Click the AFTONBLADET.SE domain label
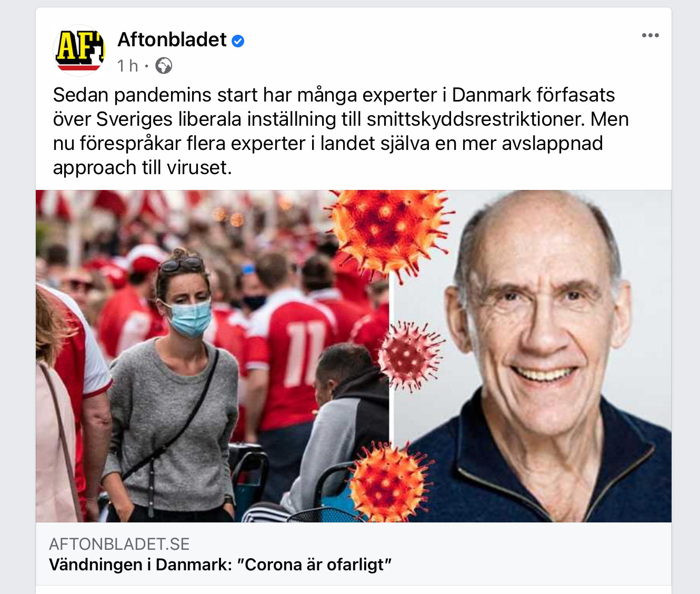 pyautogui.click(x=119, y=544)
